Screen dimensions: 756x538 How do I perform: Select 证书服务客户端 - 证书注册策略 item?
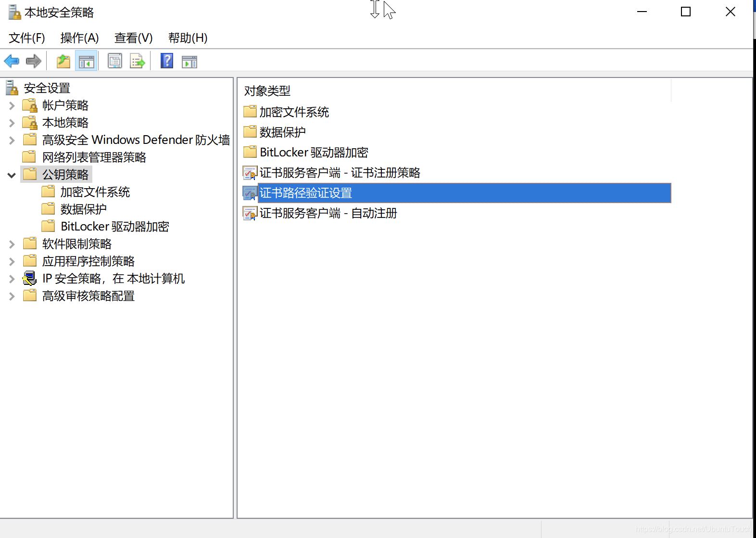coord(340,173)
